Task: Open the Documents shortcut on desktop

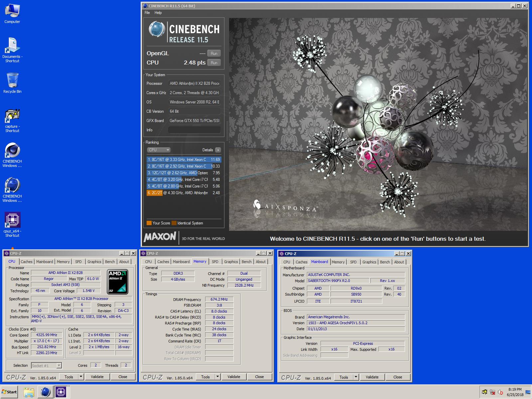Action: click(x=12, y=50)
